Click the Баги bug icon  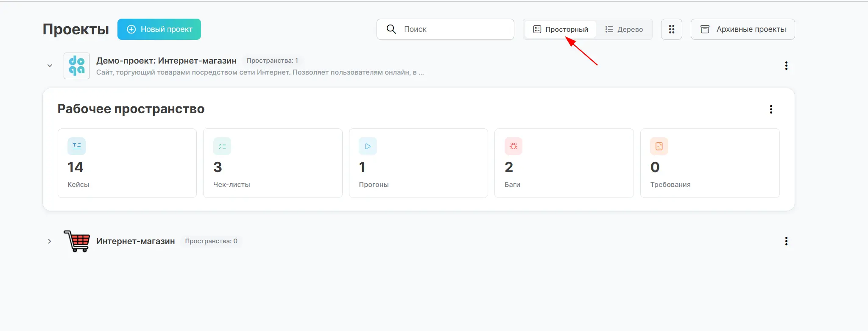514,146
